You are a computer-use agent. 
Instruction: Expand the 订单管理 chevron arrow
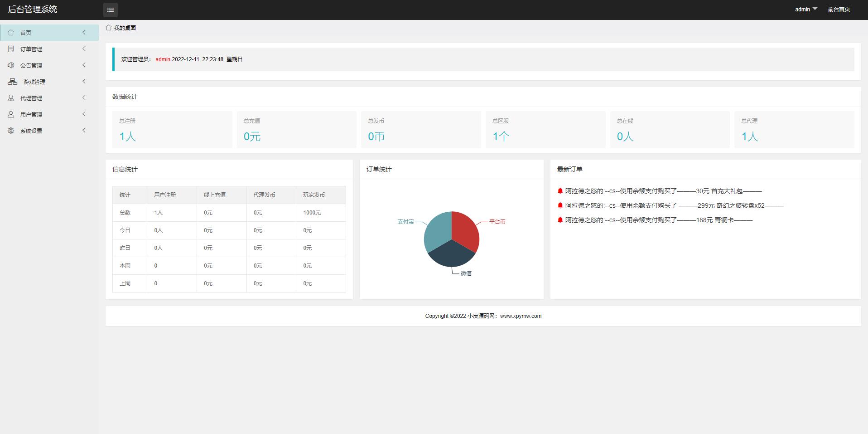coord(84,49)
